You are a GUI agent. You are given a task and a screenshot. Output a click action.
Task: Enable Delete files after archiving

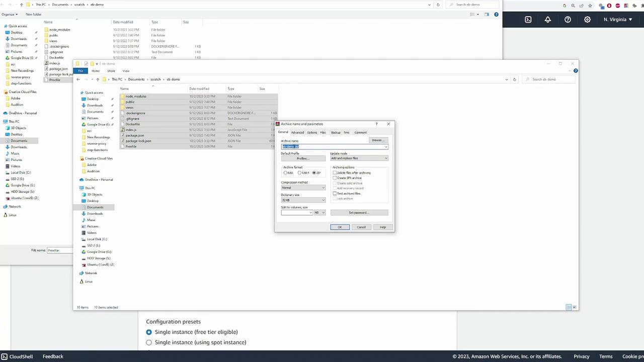coord(335,173)
